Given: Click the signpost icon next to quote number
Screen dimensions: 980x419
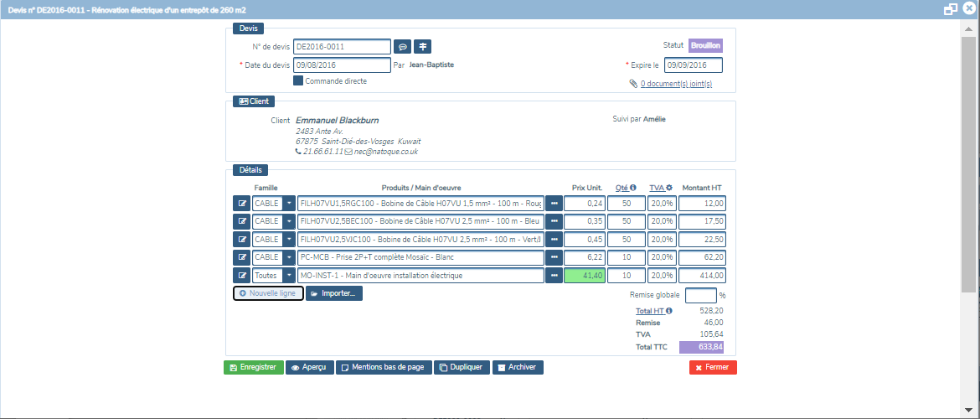Looking at the screenshot, I should (423, 47).
